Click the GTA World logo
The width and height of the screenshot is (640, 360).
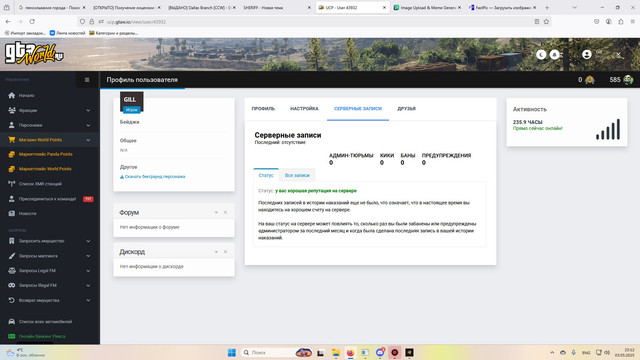point(34,53)
